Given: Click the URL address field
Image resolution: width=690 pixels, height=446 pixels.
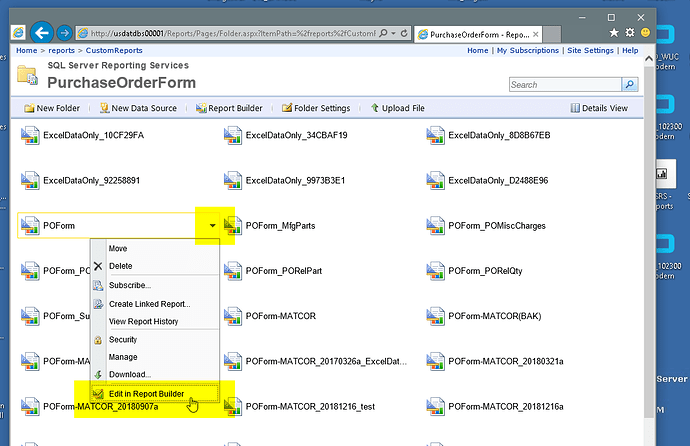Looking at the screenshot, I should (x=232, y=33).
